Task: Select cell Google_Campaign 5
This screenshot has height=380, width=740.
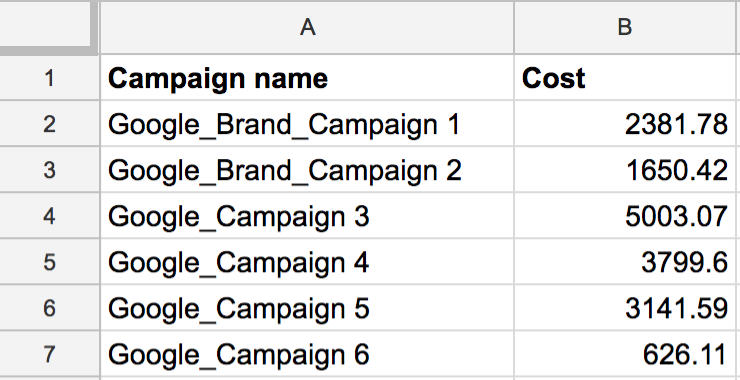Action: point(307,308)
